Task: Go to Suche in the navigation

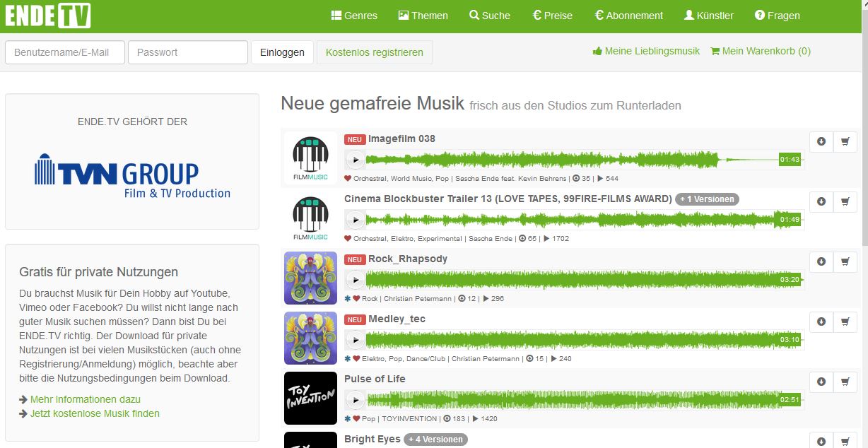Action: tap(490, 16)
